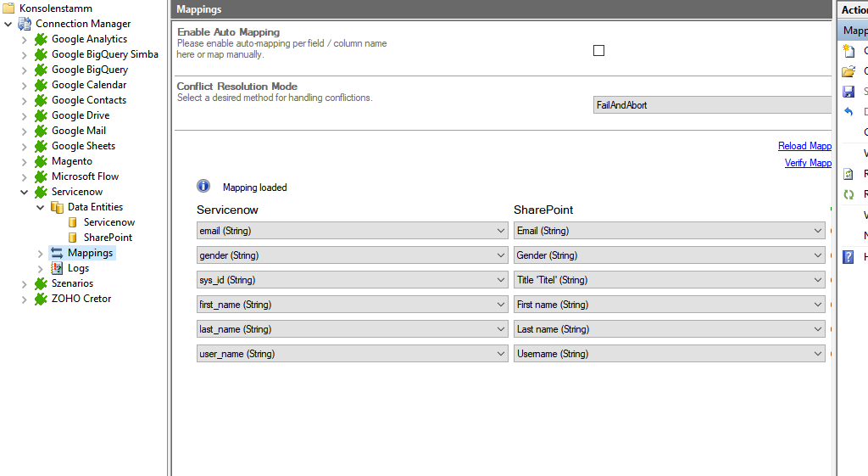
Task: Click the Verify Mapping link
Action: [808, 163]
